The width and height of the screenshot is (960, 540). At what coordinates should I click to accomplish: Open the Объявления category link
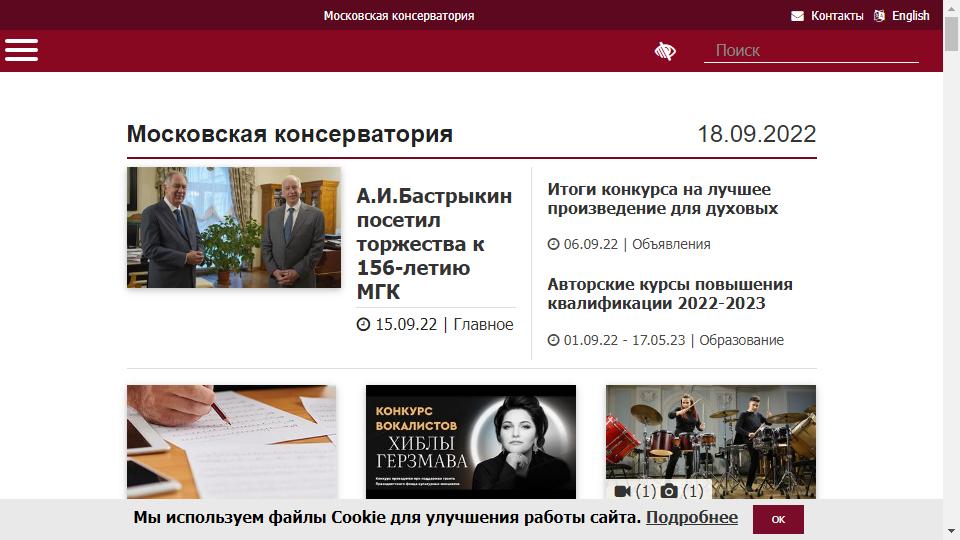(x=671, y=244)
